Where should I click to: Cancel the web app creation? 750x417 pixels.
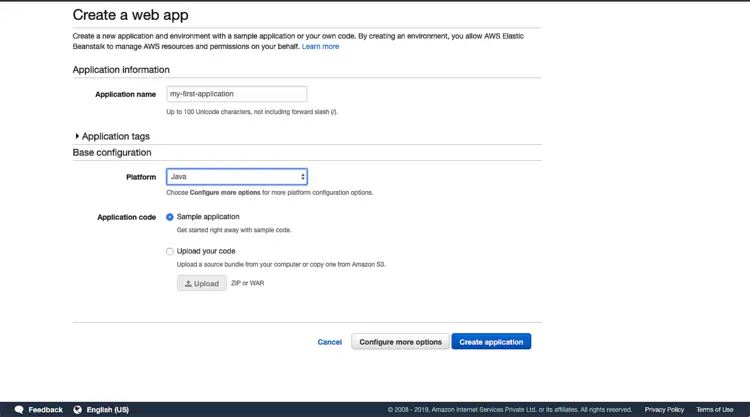point(329,342)
